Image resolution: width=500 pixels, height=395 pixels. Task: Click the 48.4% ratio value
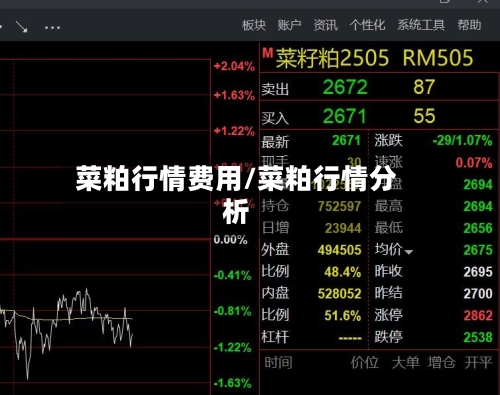click(343, 272)
